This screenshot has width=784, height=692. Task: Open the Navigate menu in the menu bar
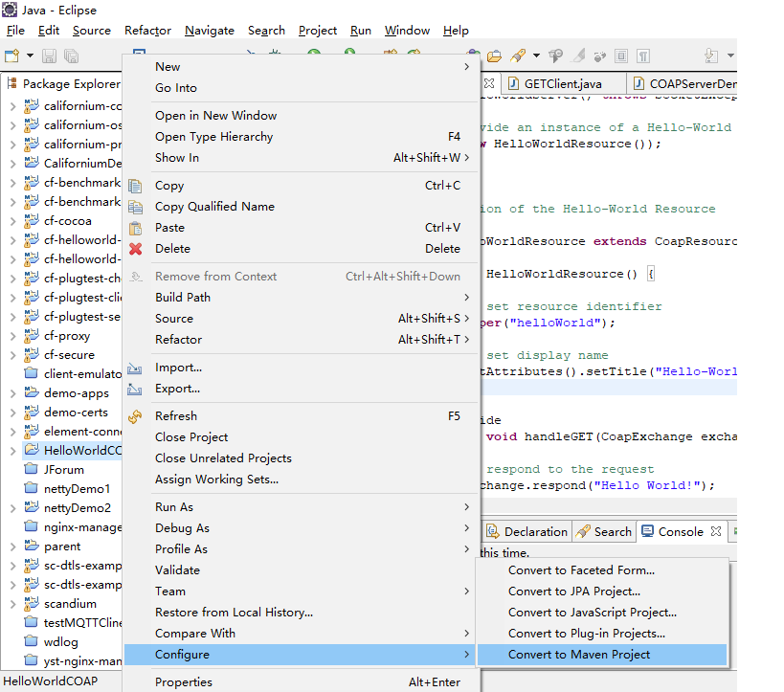210,31
